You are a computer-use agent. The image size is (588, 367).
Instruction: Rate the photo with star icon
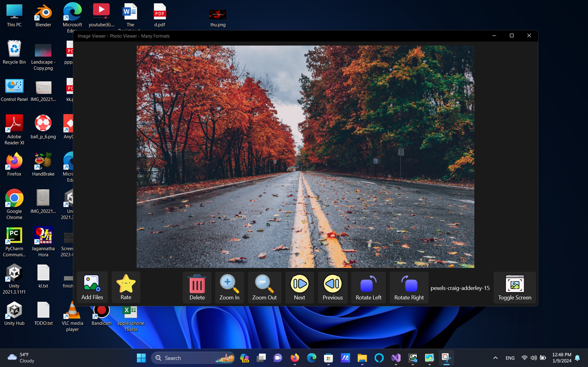tap(126, 287)
